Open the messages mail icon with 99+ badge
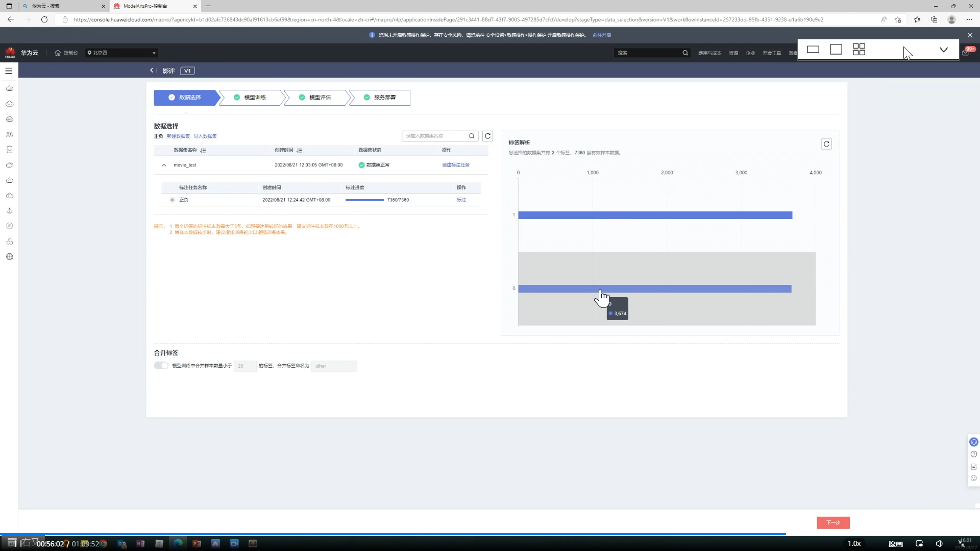Viewport: 980px width, 551px height. click(966, 52)
